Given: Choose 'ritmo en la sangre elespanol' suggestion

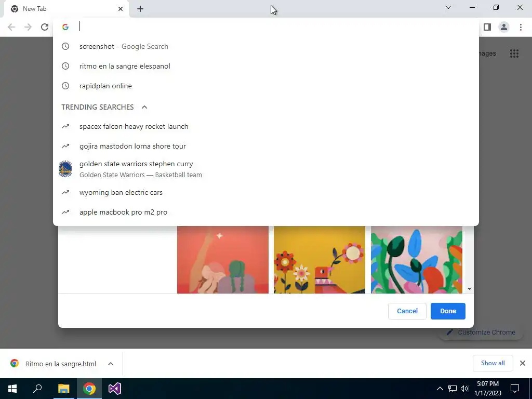Looking at the screenshot, I should (x=266, y=66).
